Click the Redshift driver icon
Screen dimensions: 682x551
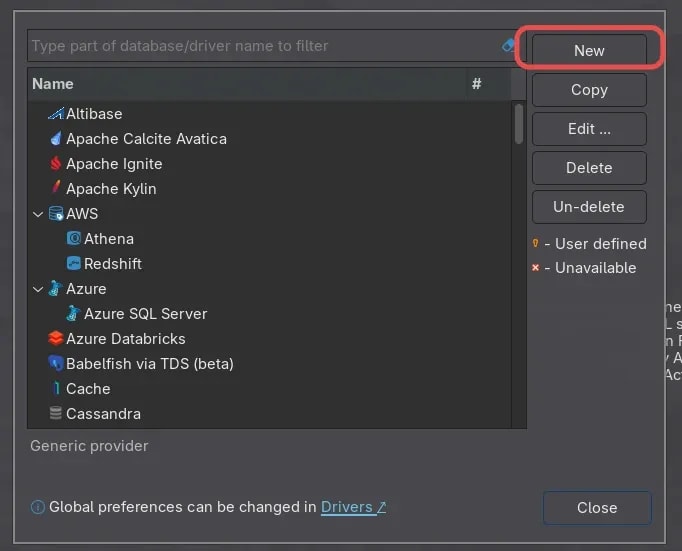[x=74, y=263]
